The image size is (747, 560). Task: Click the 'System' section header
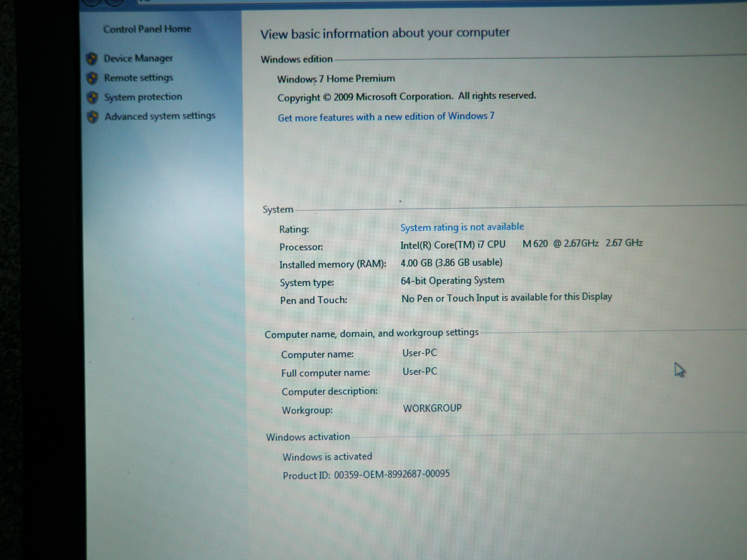coord(278,210)
